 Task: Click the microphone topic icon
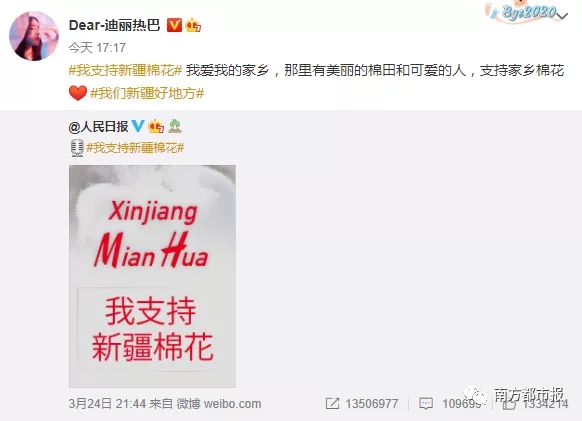77,148
